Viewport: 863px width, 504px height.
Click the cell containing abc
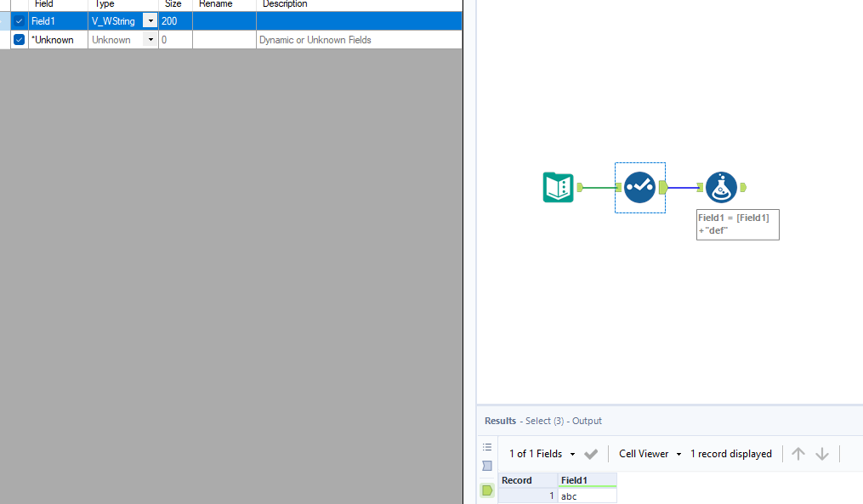pyautogui.click(x=586, y=495)
